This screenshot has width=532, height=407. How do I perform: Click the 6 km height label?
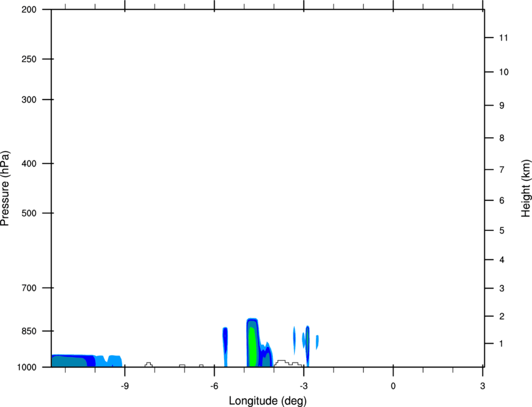pos(502,200)
